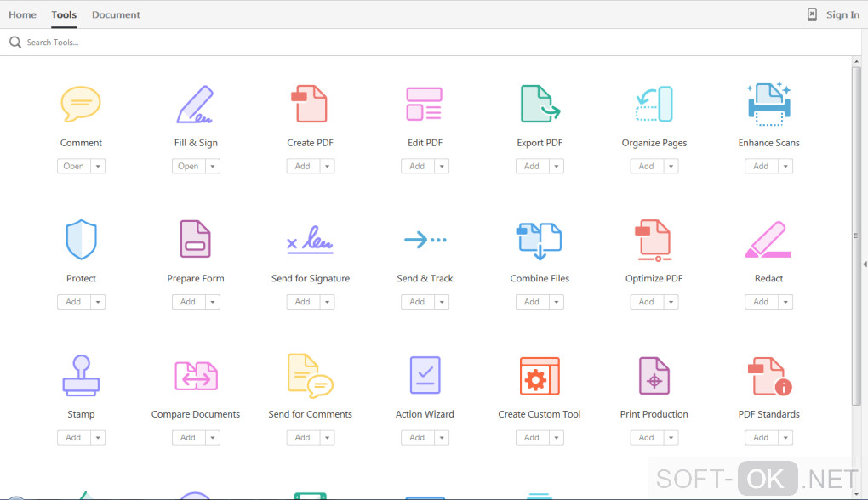868x500 pixels.
Task: Open the PDF Standards dropdown arrow
Action: (x=785, y=437)
